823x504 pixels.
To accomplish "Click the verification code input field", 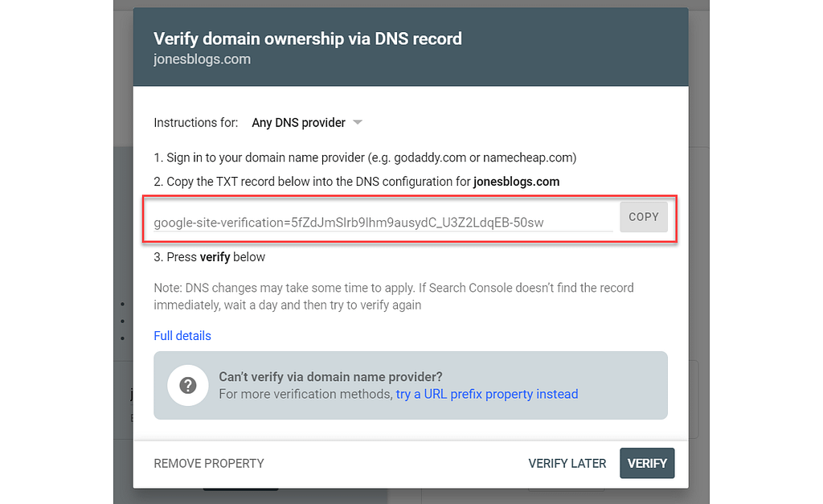I will 378,217.
